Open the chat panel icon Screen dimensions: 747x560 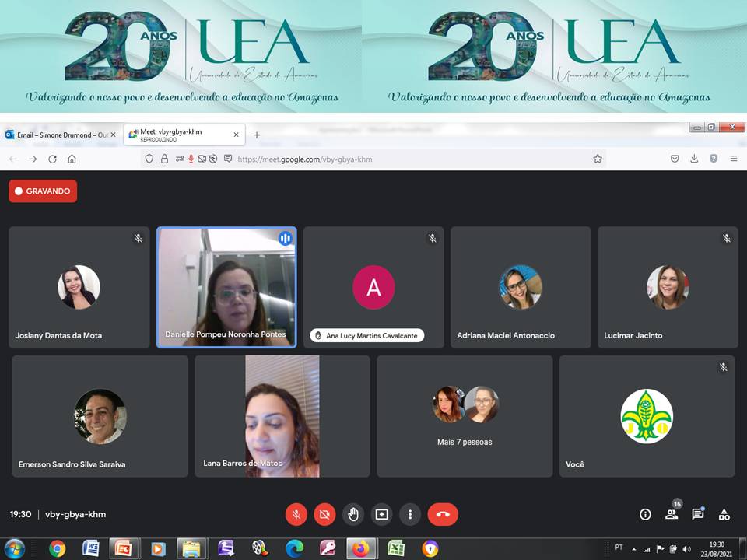coord(698,514)
